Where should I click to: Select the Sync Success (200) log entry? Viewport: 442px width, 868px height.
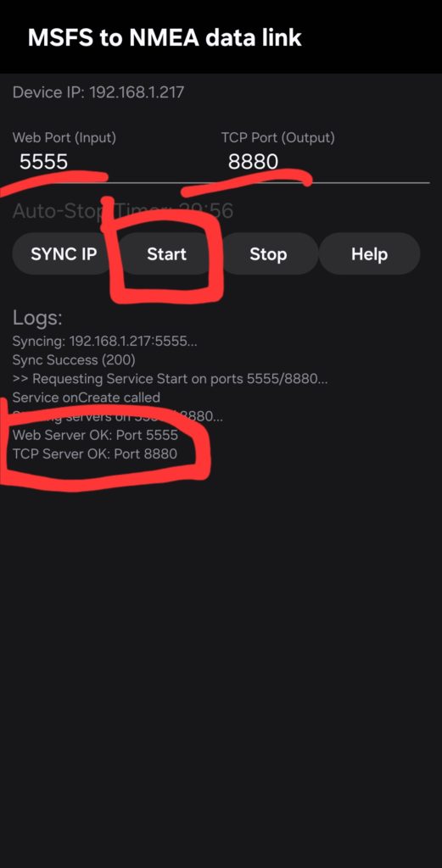pos(74,359)
